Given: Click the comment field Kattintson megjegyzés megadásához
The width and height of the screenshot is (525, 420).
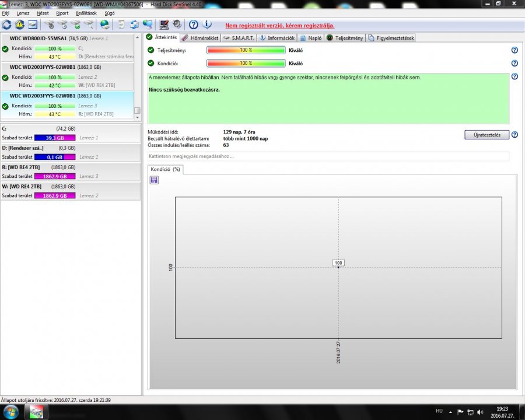Looking at the screenshot, I should [x=328, y=156].
